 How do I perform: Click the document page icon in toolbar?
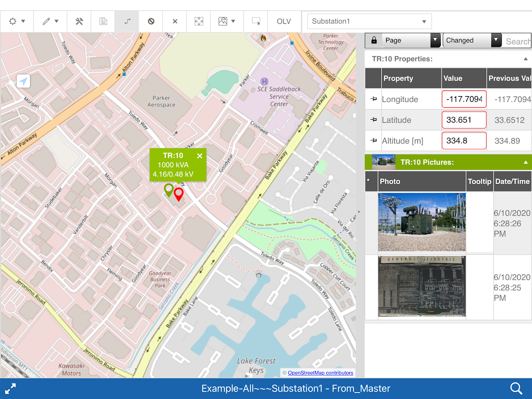coord(103,21)
